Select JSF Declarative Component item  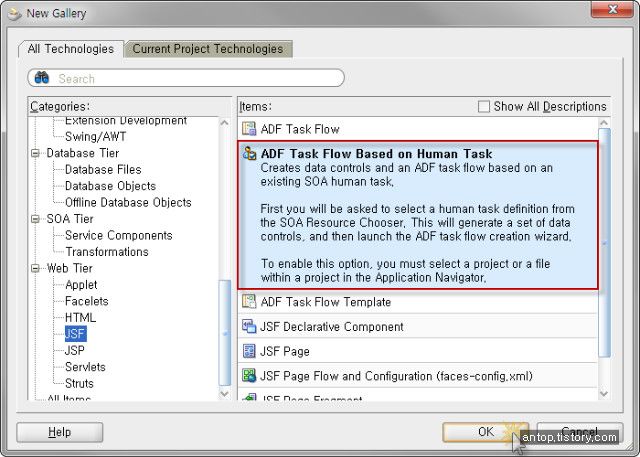point(418,326)
